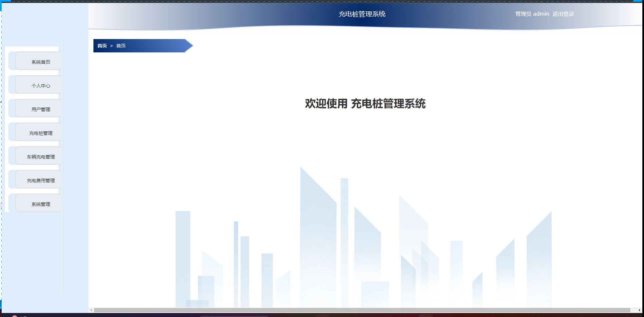Screen dimensions: 644x317
Task: Click the 退出登录 logout link
Action: click(x=563, y=14)
